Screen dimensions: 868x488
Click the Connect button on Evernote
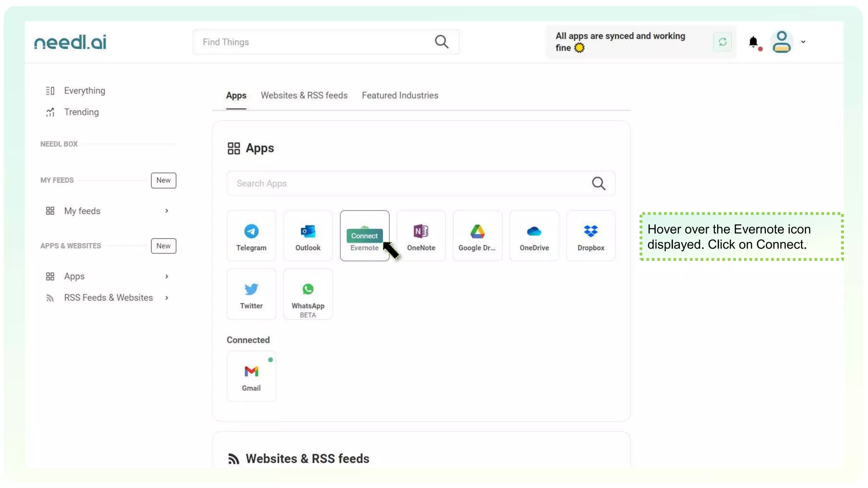click(364, 236)
